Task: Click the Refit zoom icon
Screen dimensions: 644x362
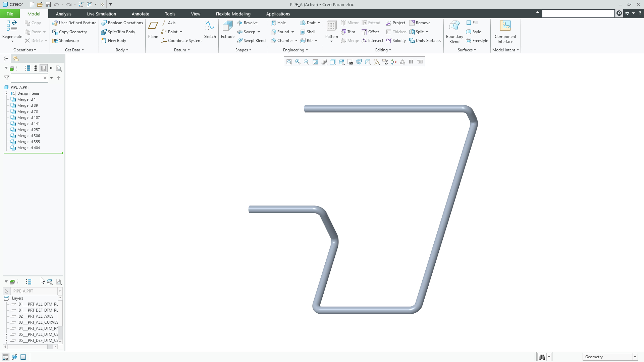Action: (289, 62)
